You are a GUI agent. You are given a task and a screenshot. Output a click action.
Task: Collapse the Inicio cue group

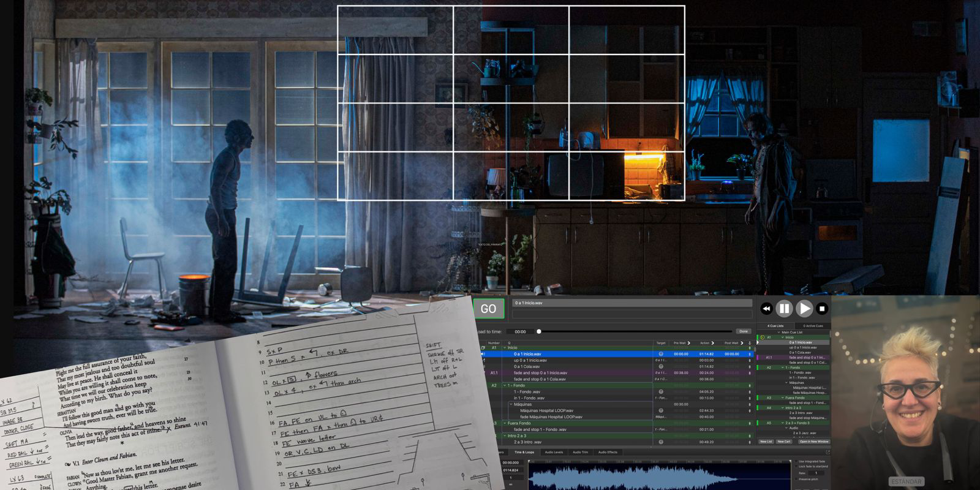click(505, 347)
